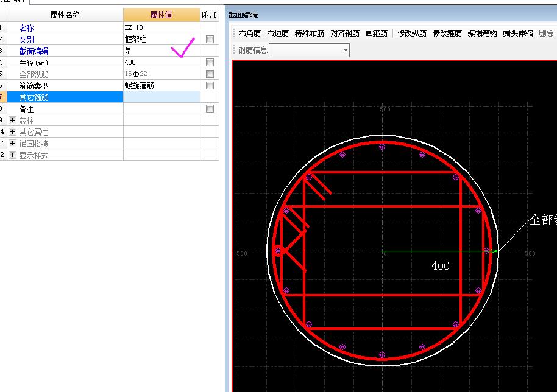Click the 类别 property label
557x392 pixels.
27,40
